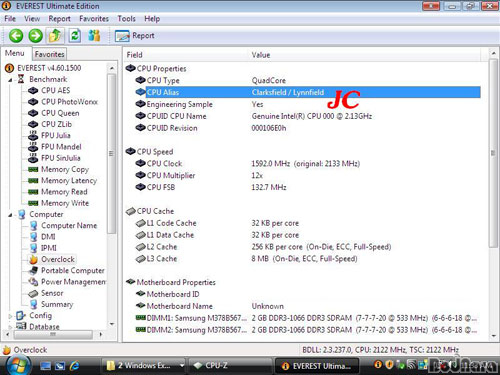Click the Computer node icon

click(x=21, y=214)
